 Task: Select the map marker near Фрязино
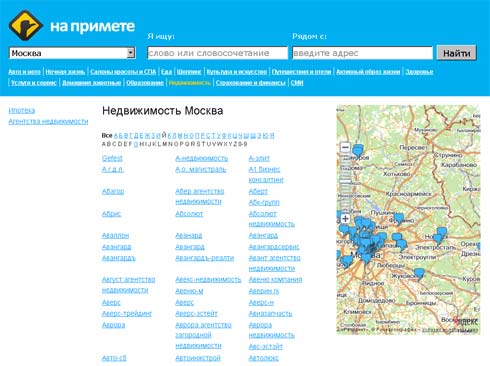(399, 219)
